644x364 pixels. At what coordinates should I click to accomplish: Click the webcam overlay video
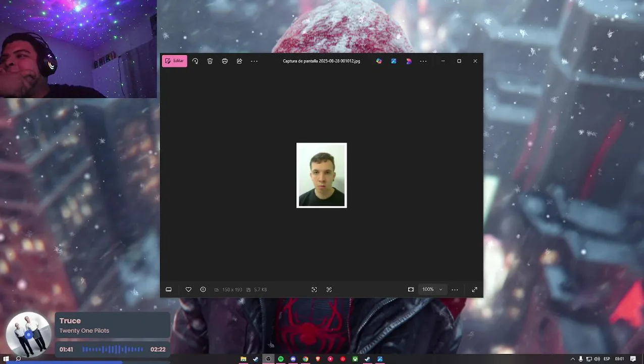click(x=78, y=49)
